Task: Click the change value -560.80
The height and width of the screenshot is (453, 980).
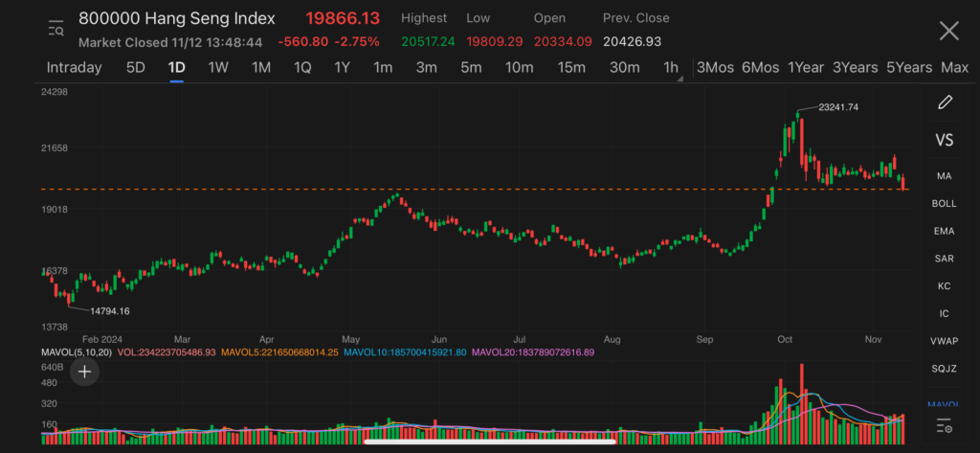Action: coord(302,42)
